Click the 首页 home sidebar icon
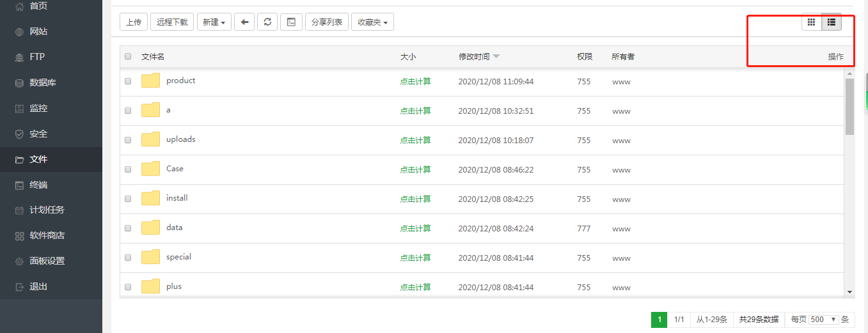 [19, 6]
